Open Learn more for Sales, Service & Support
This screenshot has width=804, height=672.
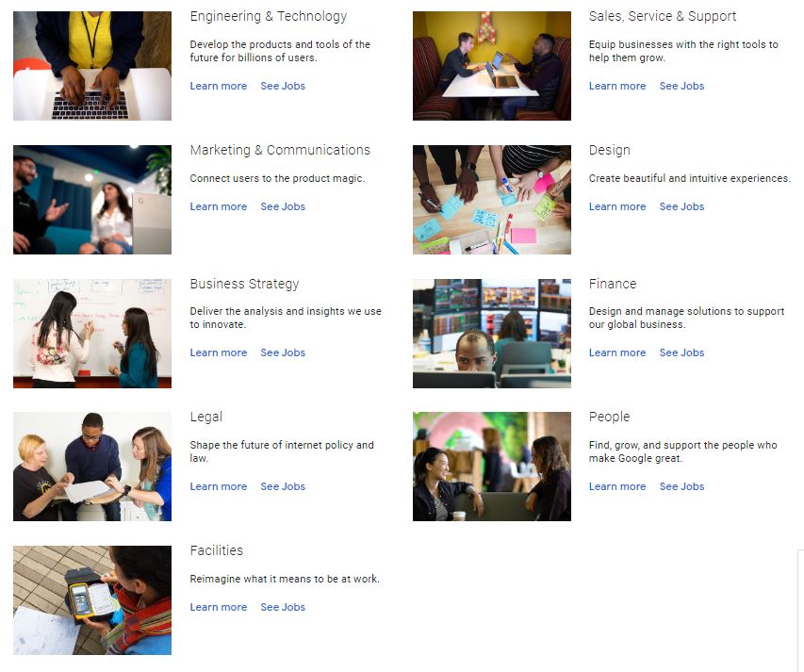click(617, 86)
